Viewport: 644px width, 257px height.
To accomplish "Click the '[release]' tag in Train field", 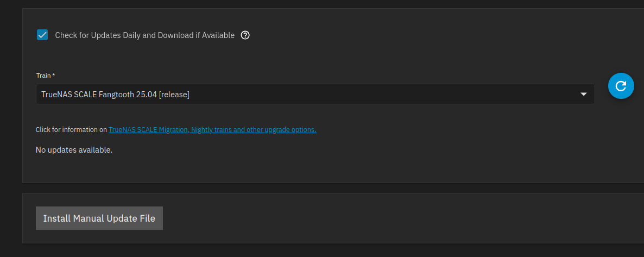I will pos(174,95).
